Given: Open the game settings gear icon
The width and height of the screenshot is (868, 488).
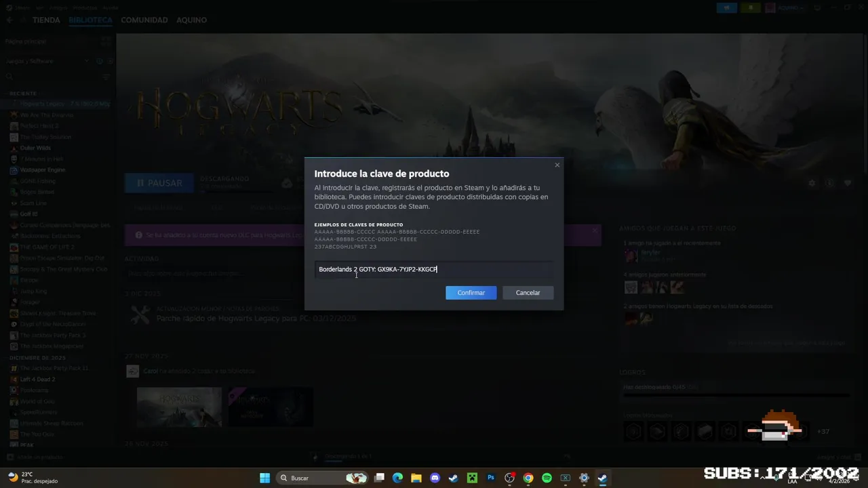Looking at the screenshot, I should [812, 183].
